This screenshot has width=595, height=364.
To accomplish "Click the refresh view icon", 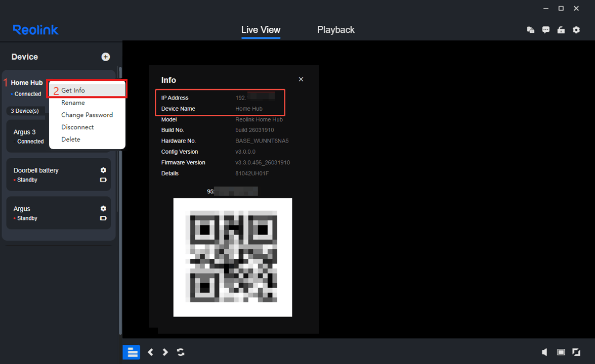I will coord(181,352).
